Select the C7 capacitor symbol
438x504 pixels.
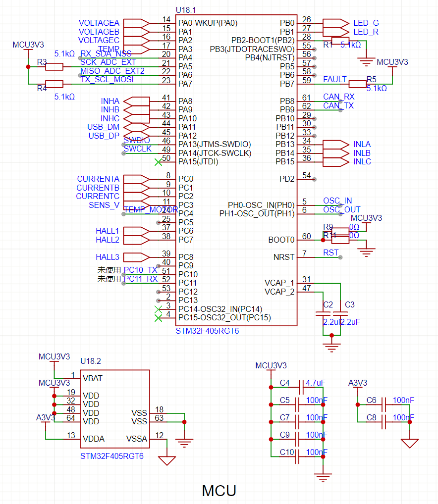click(x=297, y=422)
